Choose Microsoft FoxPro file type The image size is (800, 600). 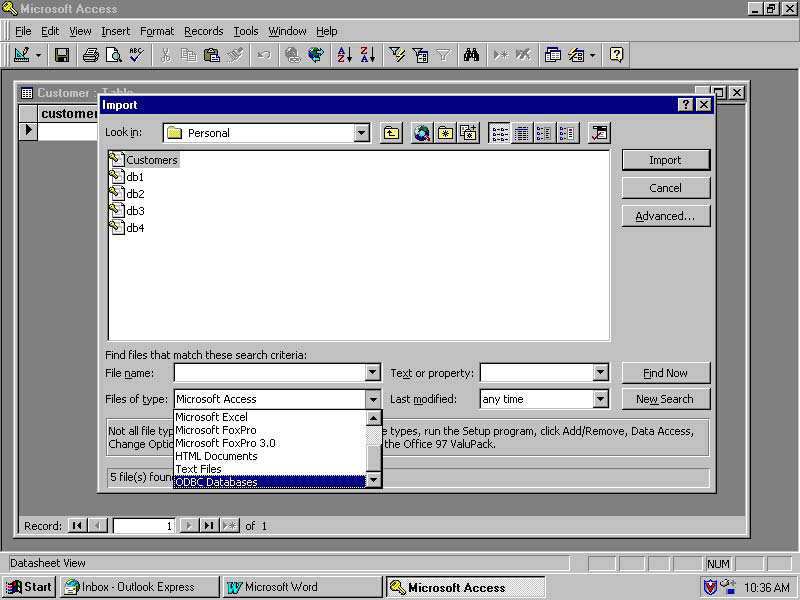[270, 430]
